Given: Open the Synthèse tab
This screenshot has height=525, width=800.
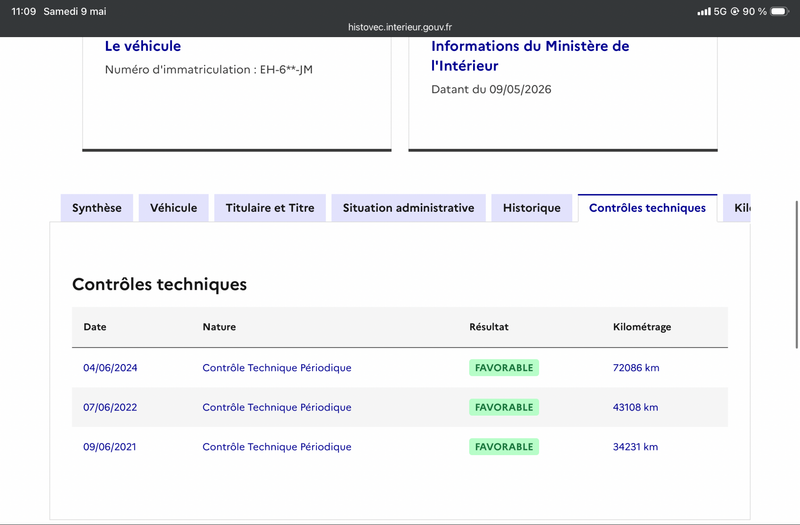Looking at the screenshot, I should [x=97, y=208].
